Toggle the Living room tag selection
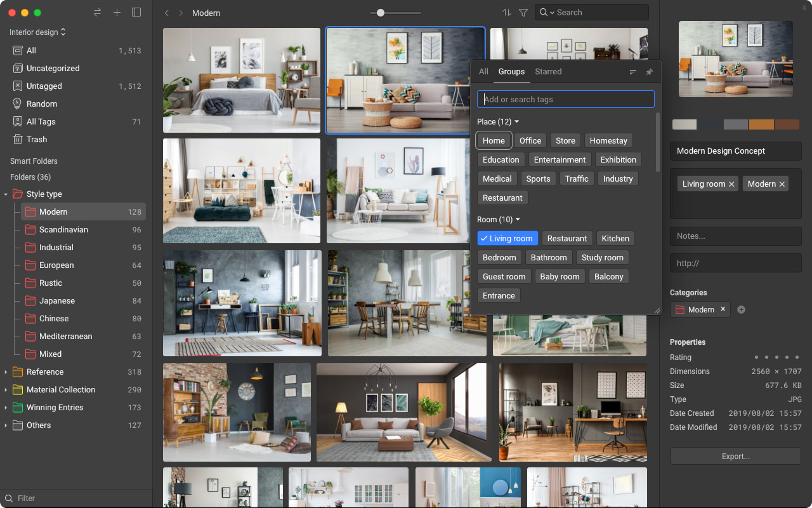 tap(507, 238)
